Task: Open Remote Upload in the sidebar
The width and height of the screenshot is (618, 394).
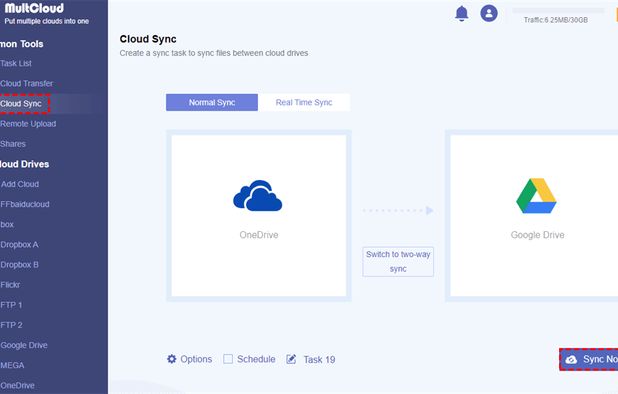Action: (x=28, y=124)
